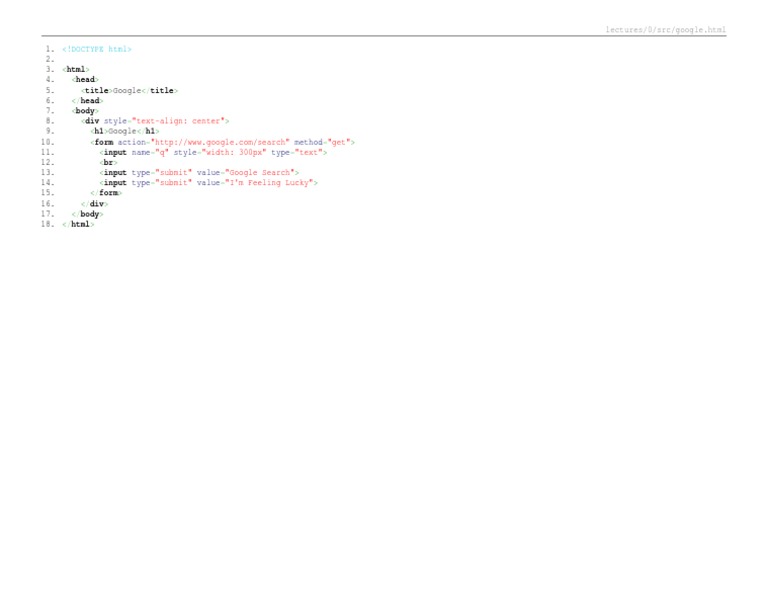
Task: Click the <!DOCTYPE html> declaration on line 1
Action: tap(97, 49)
